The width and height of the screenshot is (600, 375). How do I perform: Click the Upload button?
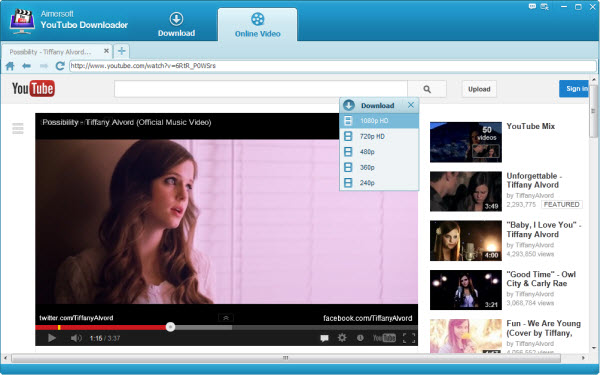[x=479, y=89]
